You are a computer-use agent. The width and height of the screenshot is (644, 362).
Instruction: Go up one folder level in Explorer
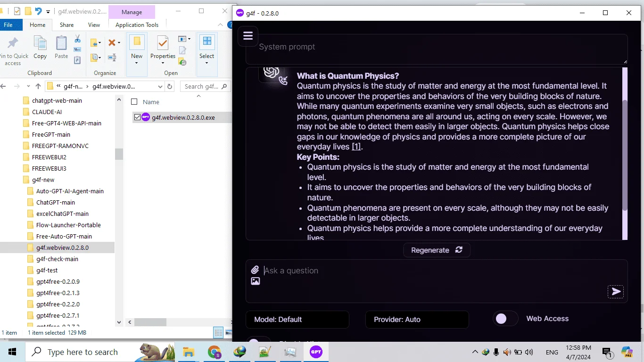tap(38, 86)
